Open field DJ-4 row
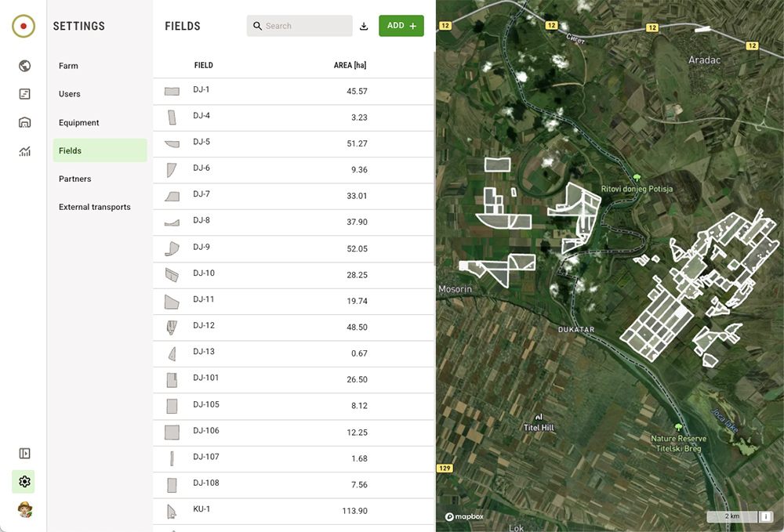The height and width of the screenshot is (532, 784). click(x=293, y=118)
